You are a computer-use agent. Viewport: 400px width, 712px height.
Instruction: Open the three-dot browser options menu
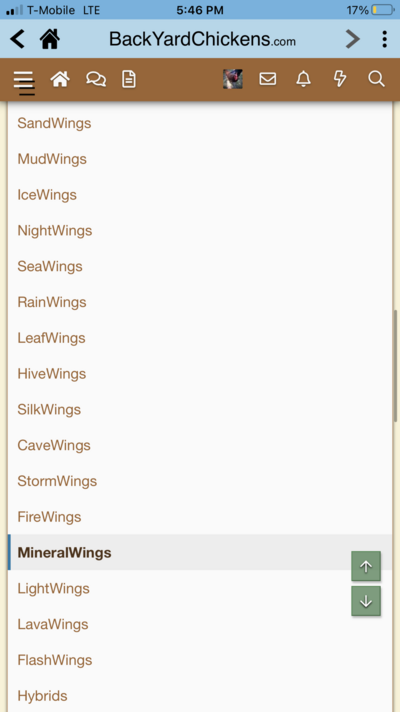tap(385, 40)
